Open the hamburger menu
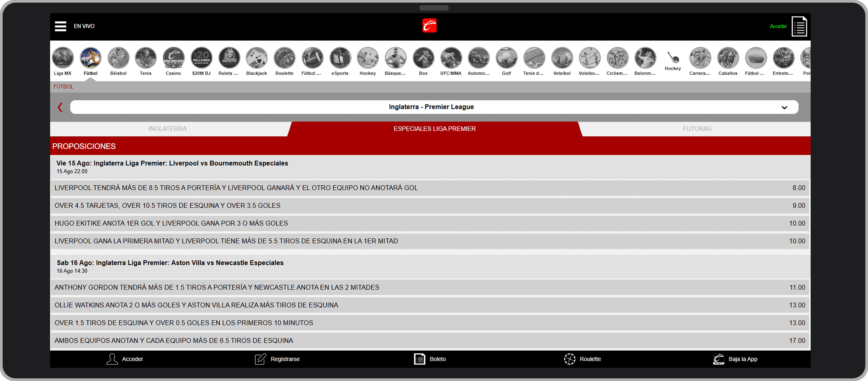 pyautogui.click(x=60, y=26)
